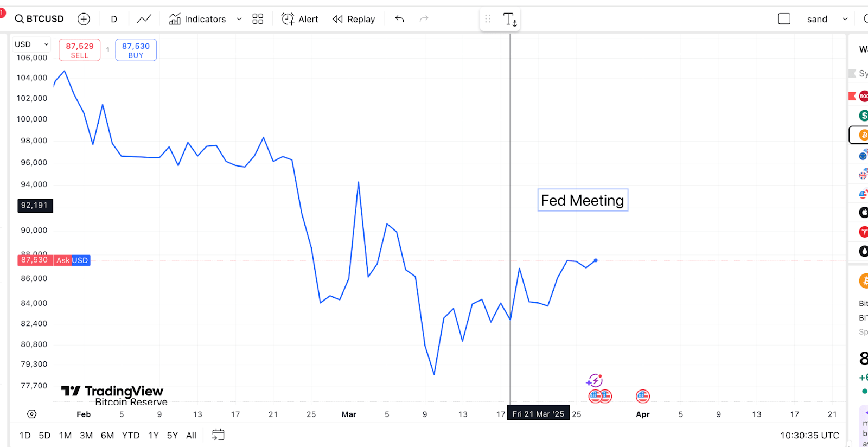Select the All range tab
This screenshot has width=868, height=447.
(191, 435)
